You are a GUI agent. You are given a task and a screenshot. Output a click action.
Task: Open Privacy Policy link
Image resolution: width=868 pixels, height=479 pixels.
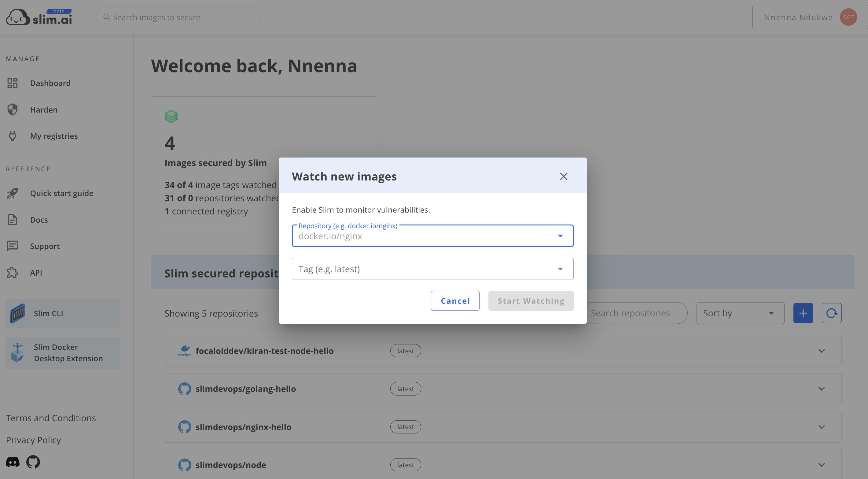click(x=33, y=440)
